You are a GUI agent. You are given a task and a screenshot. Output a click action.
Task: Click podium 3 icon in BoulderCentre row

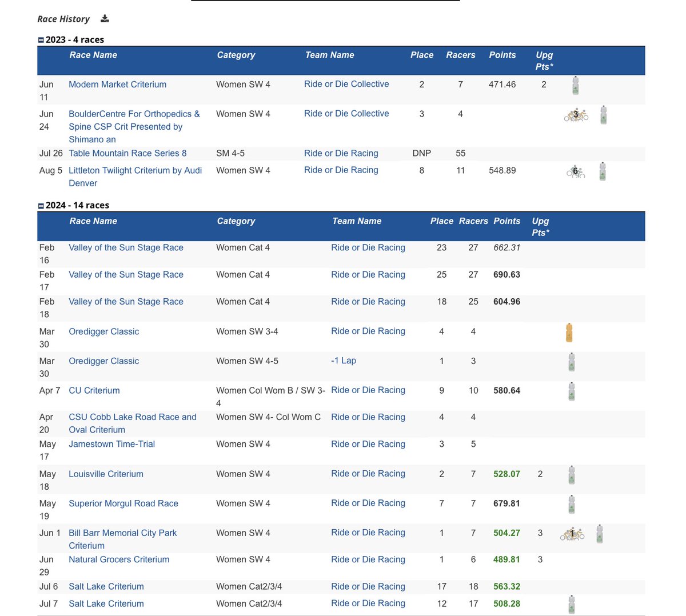pyautogui.click(x=576, y=115)
